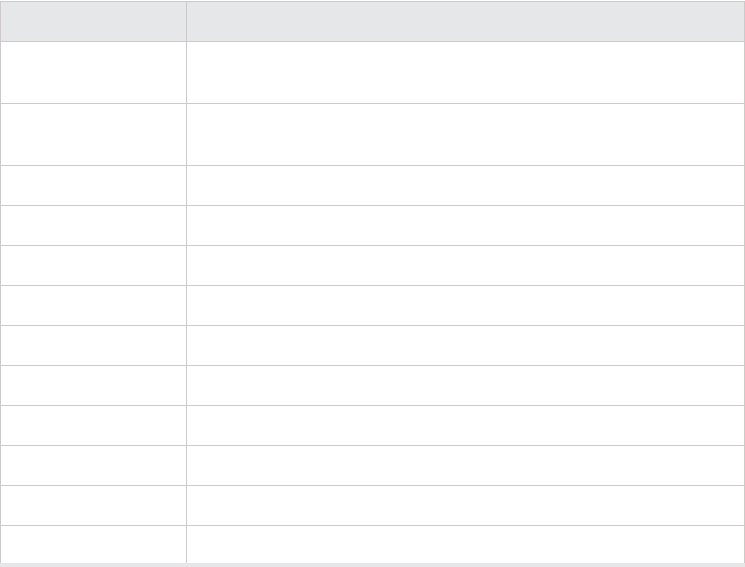Viewport: 745px width, 567px height.
Task: Click the narrow cell in the ninth body row
Action: (94, 425)
